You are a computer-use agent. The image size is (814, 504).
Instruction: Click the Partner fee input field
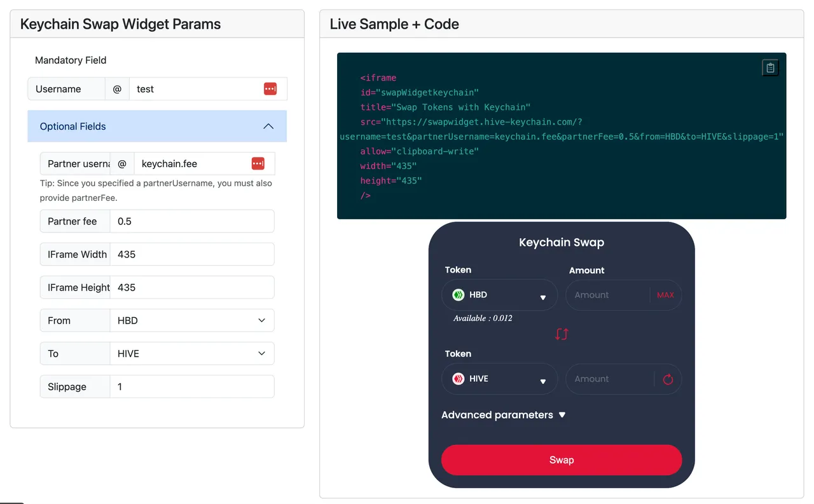[x=192, y=221]
